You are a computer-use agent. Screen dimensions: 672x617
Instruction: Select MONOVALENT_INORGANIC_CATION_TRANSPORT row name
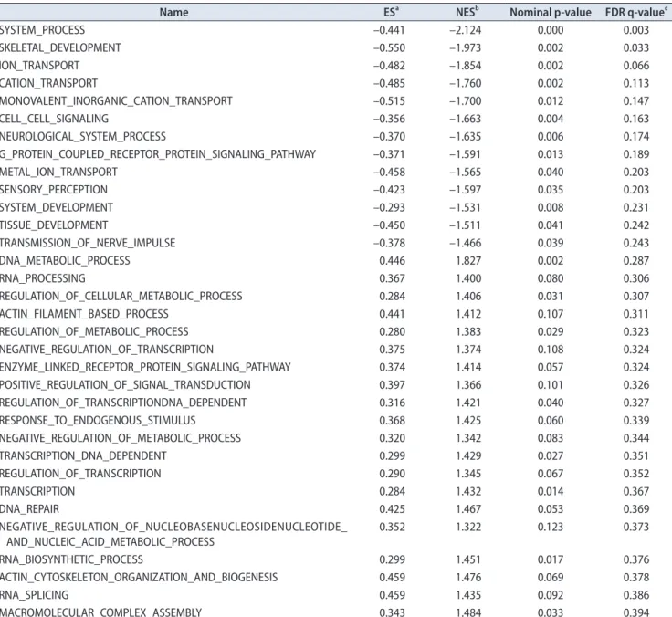click(116, 101)
